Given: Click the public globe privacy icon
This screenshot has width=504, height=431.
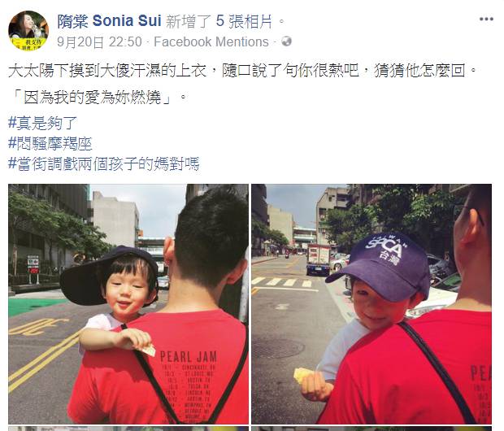Looking at the screenshot, I should 286,41.
